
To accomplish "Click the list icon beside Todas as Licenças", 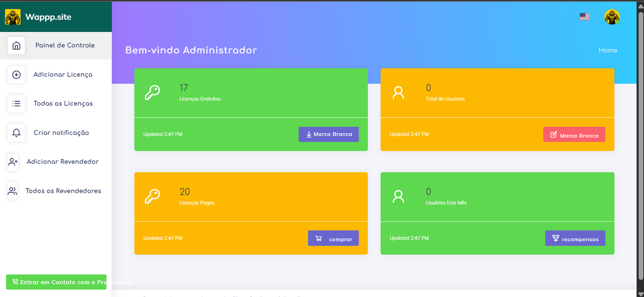I will [16, 104].
